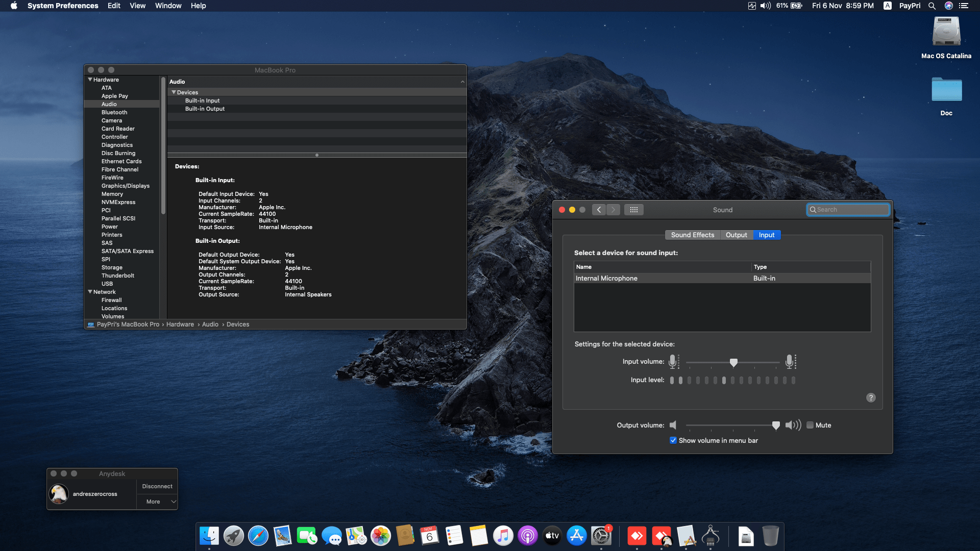Click the Siri icon in menu bar
The image size is (980, 551).
tap(948, 6)
